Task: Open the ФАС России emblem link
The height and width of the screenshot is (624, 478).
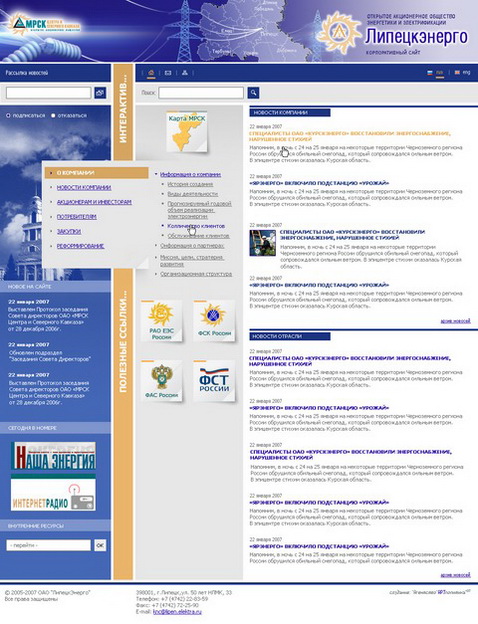Action: [161, 381]
